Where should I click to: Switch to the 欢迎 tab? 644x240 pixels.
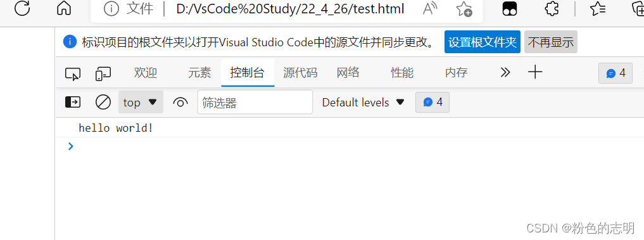coord(146,73)
